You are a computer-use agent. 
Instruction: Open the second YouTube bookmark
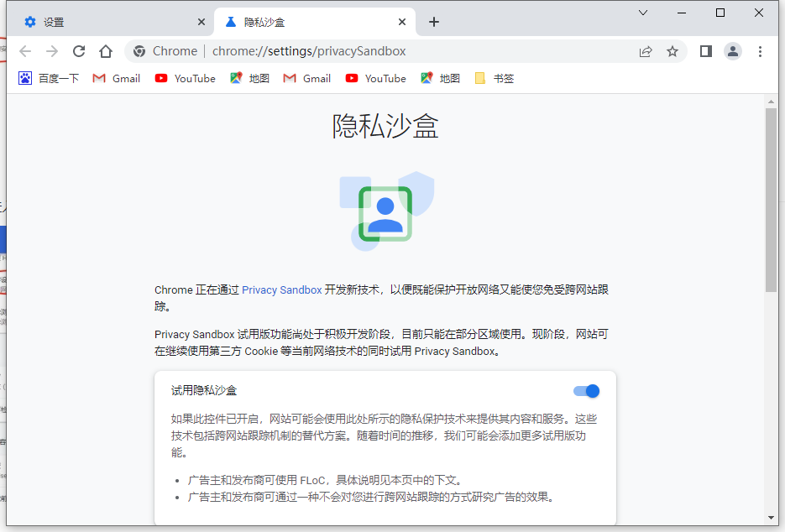point(375,78)
